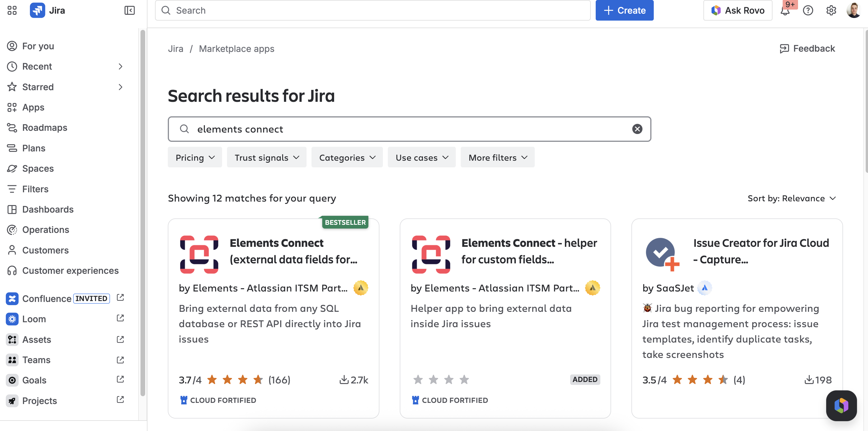Open Goals external link icon
Screen dimensions: 868x431
click(x=120, y=379)
